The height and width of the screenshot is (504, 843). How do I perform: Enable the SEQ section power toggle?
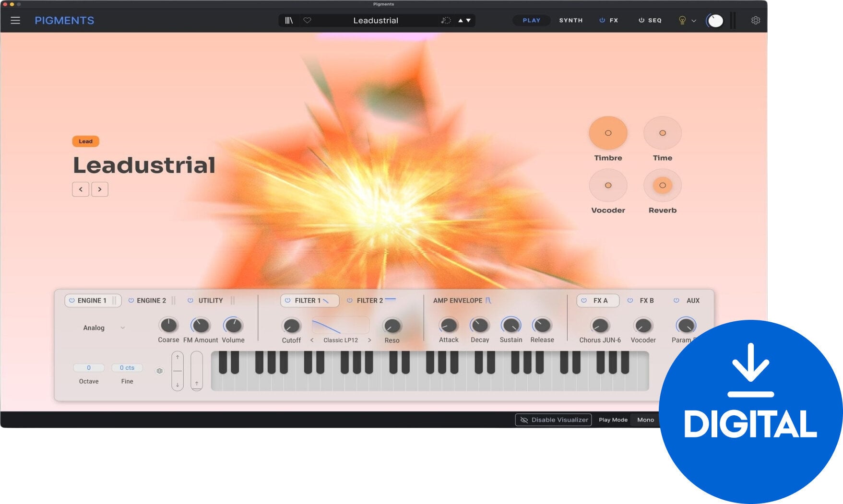[x=641, y=20]
